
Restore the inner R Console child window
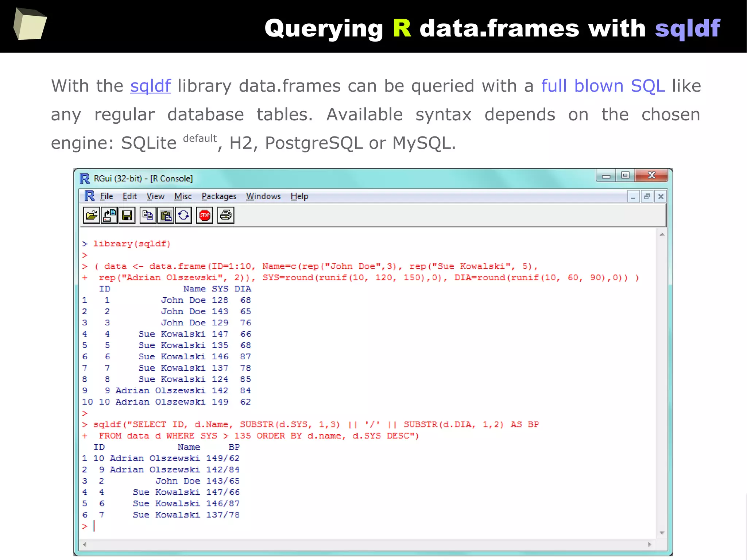(x=647, y=197)
